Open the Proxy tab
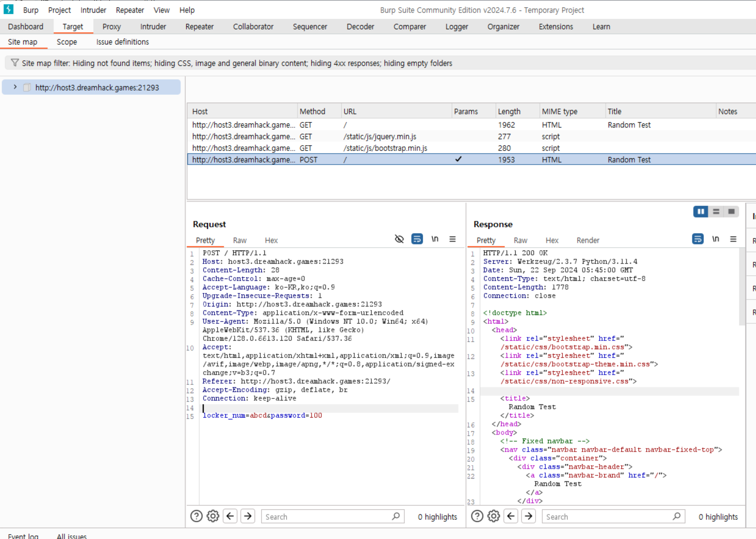Viewport: 756px width, 539px height. pos(111,26)
